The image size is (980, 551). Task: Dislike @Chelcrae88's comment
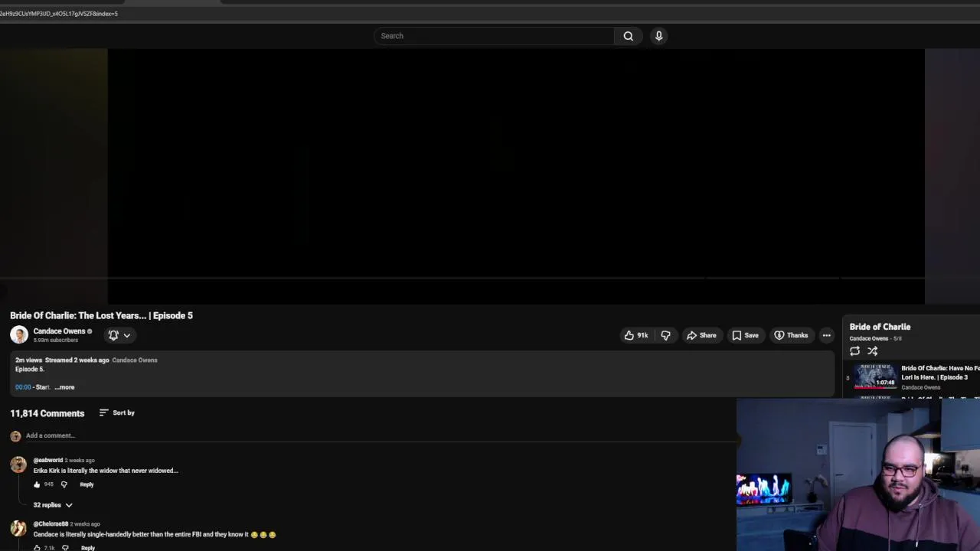[x=64, y=548]
